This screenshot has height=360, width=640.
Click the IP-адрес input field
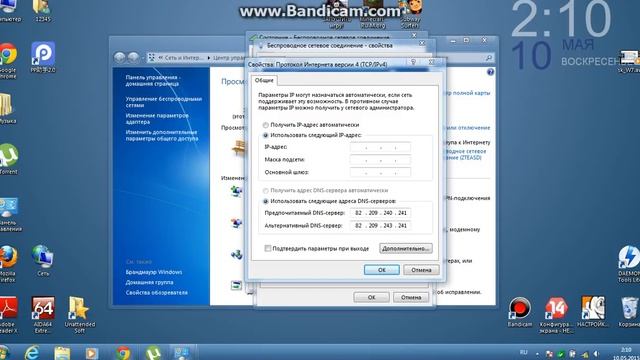click(380, 147)
